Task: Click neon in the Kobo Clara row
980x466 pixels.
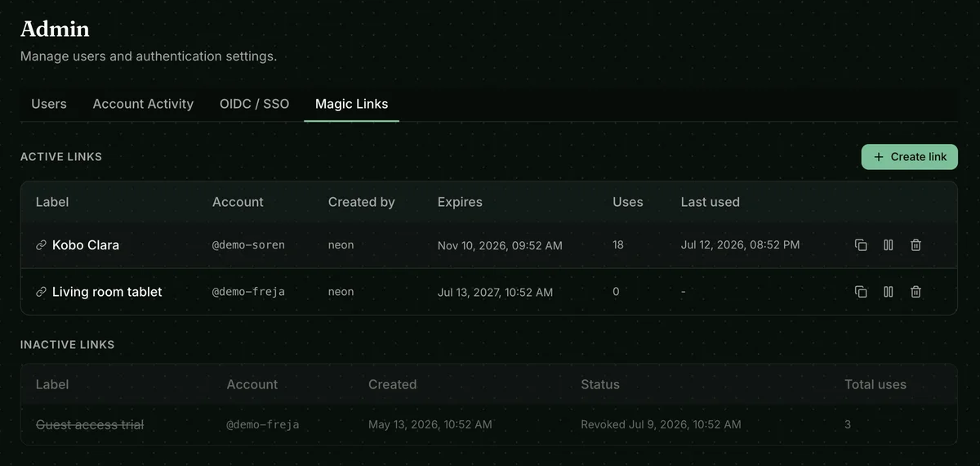Action: (341, 245)
